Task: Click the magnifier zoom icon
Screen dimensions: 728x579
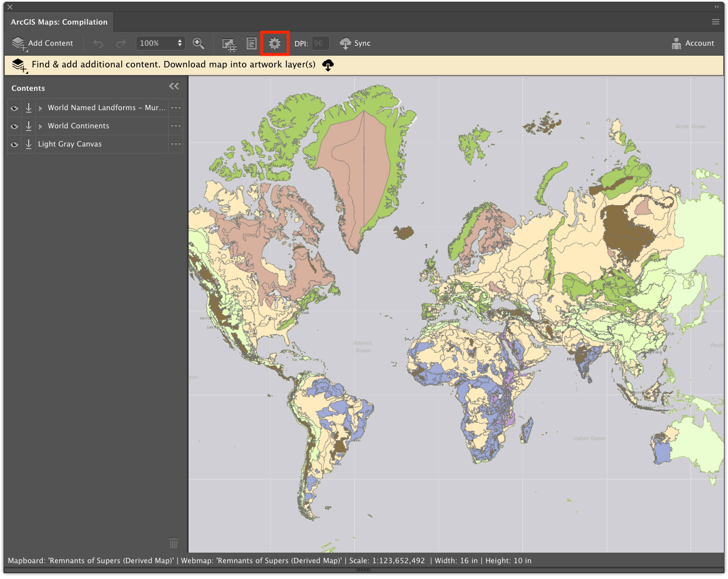Action: pos(199,43)
